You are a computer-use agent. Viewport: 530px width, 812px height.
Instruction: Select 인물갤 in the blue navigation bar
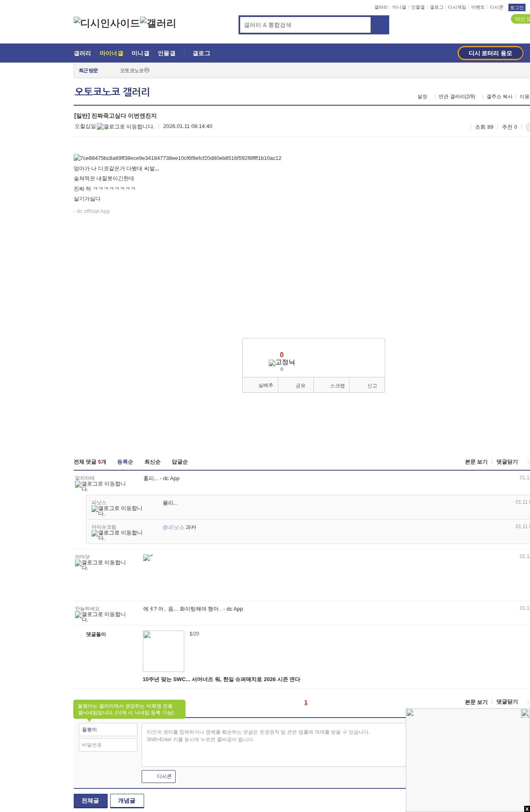click(166, 53)
